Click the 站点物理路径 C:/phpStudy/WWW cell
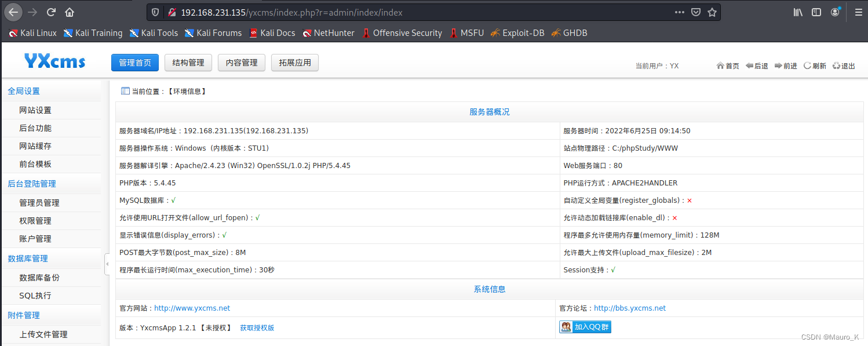The image size is (868, 346). click(712, 148)
